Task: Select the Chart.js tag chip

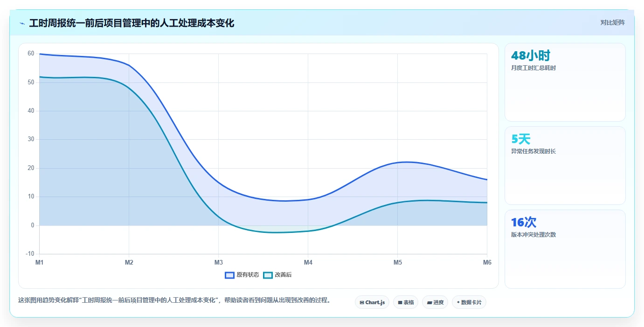Action: (372, 302)
